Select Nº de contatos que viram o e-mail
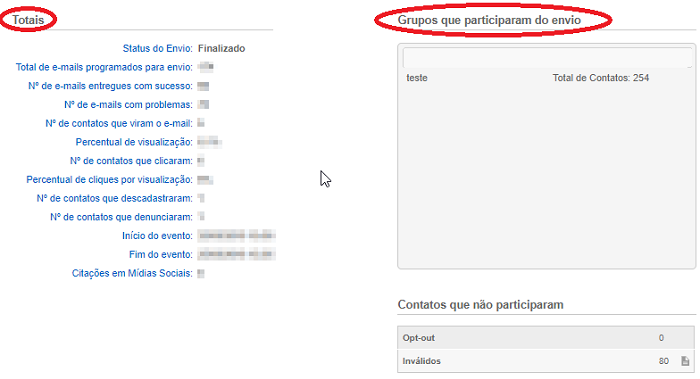 pyautogui.click(x=119, y=123)
